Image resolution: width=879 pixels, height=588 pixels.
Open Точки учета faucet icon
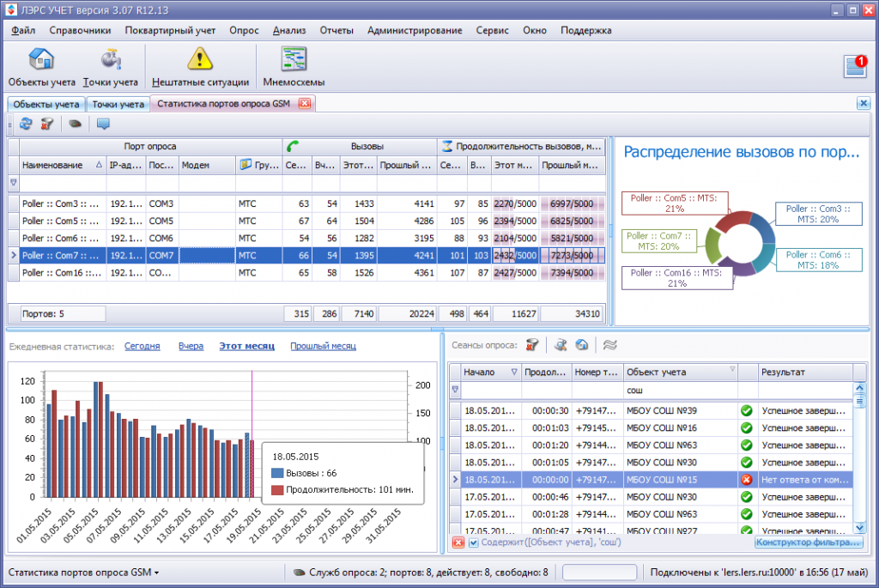point(111,59)
